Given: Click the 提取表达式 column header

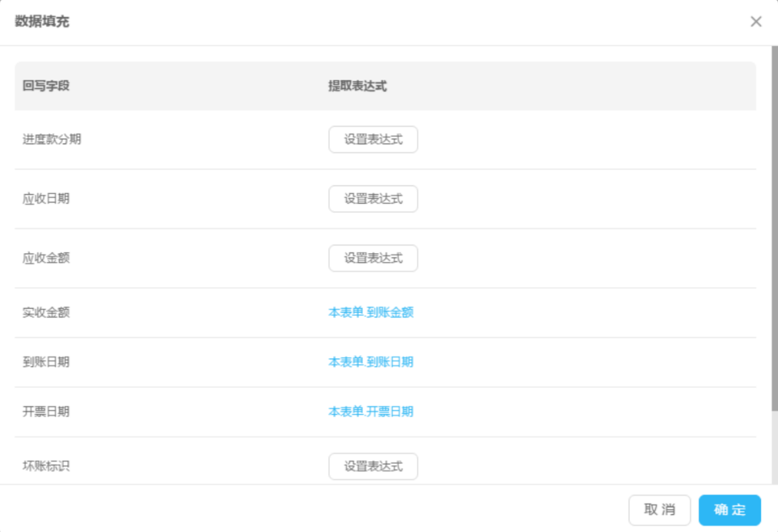Looking at the screenshot, I should coord(357,86).
